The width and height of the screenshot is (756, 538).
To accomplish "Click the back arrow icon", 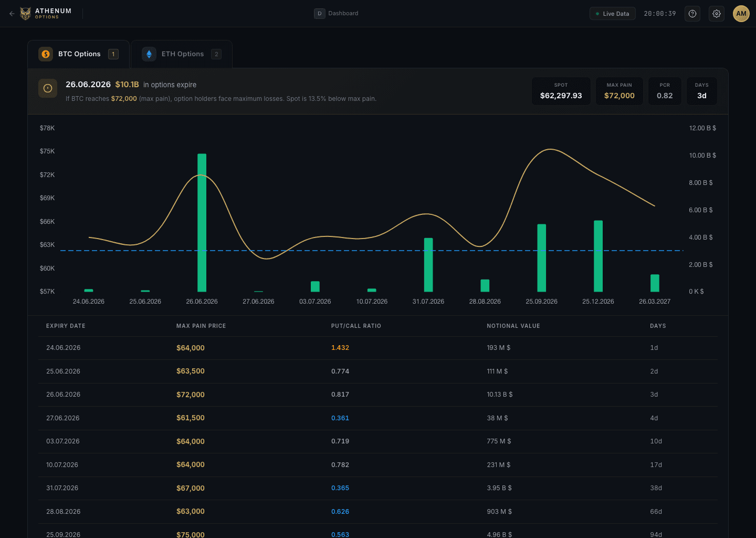I will (x=12, y=14).
